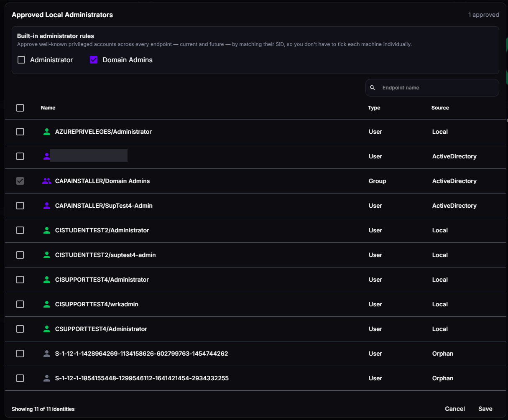Viewport: 508px width, 420px height.
Task: Click ActiveDirectory source of SupTest4-Admin row
Action: pos(454,206)
